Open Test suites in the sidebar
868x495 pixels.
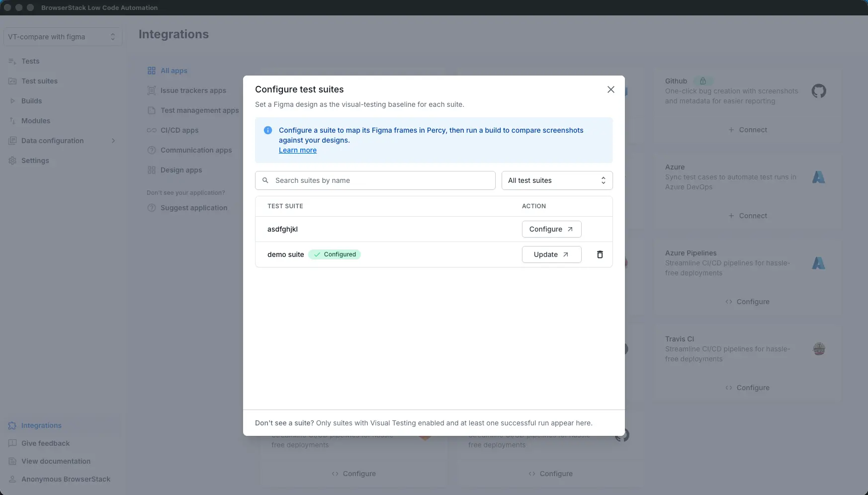coord(39,81)
